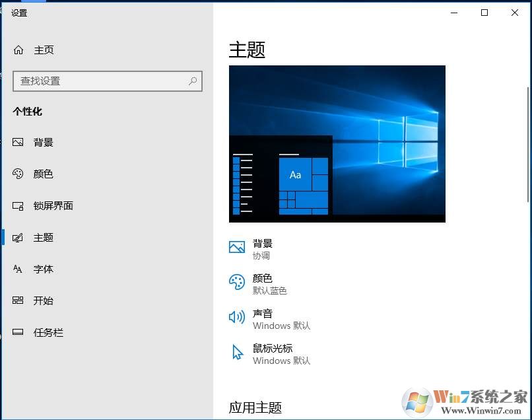Click the magnifier search icon

193,81
